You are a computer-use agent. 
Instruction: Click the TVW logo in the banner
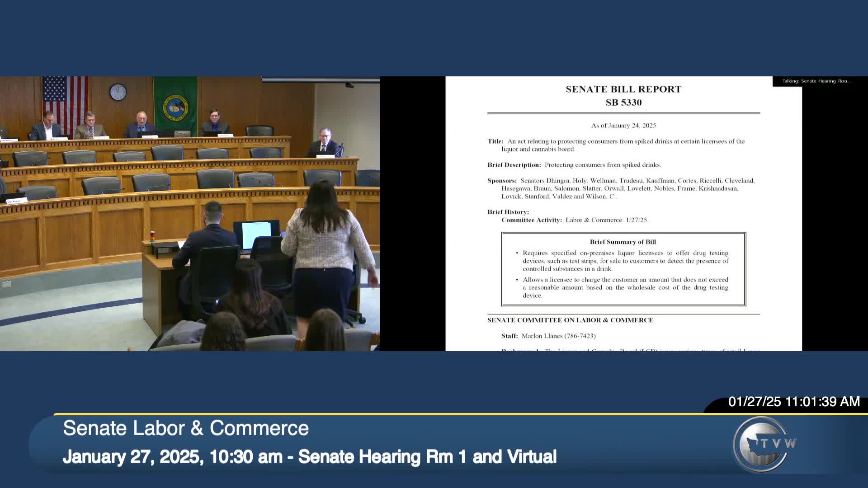(x=764, y=444)
